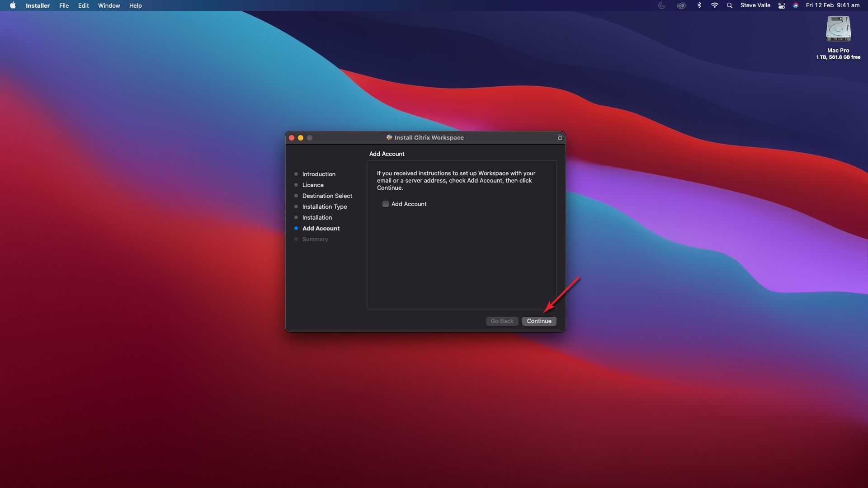Open the Installer menu
The width and height of the screenshot is (868, 488).
38,5
